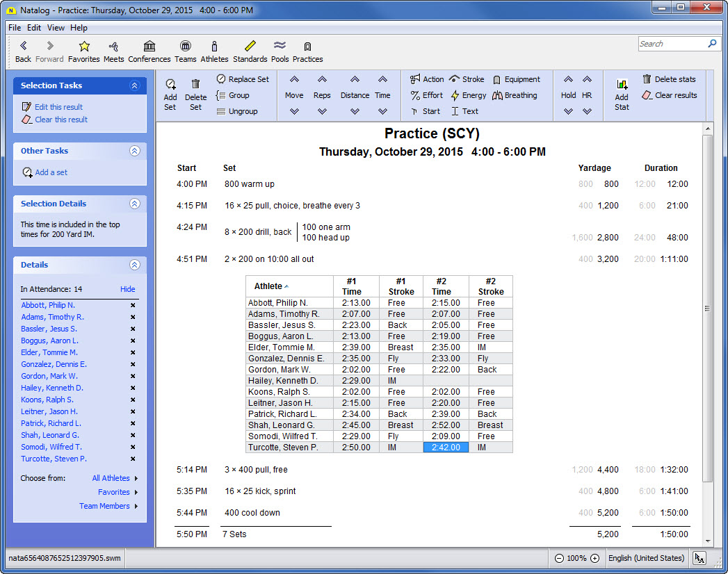Select the Stroke tool in ribbon
Viewport: 728px width, 574px height.
click(467, 79)
